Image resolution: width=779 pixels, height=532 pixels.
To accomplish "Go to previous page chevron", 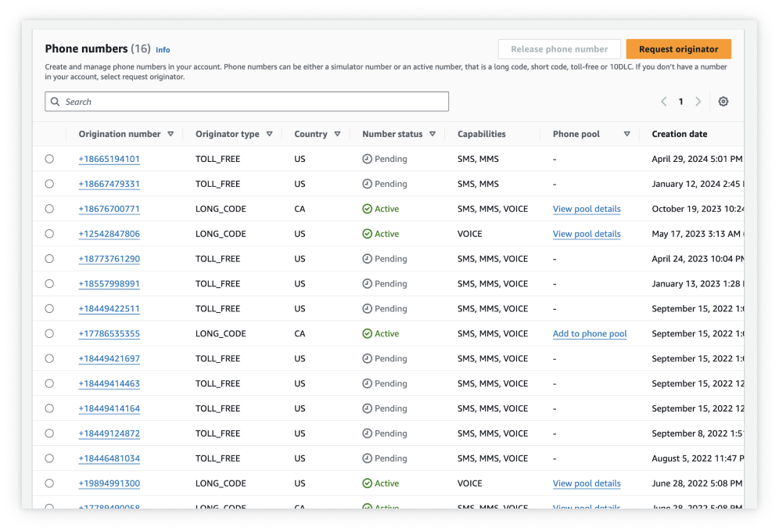I will coord(663,102).
